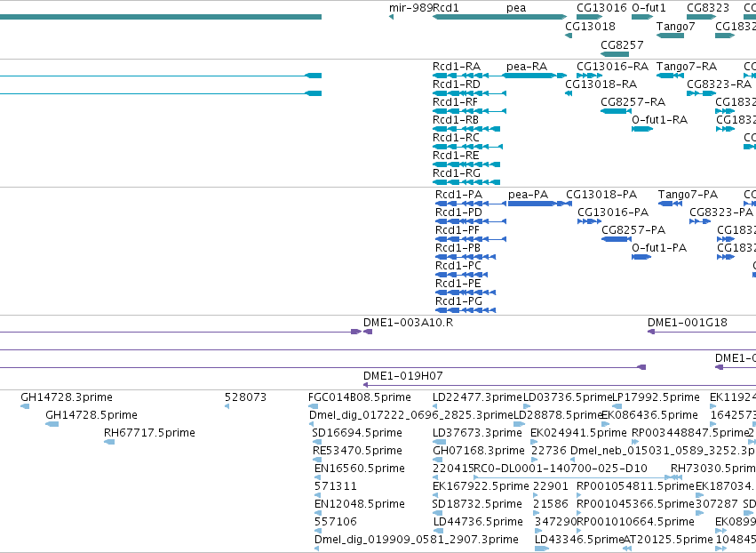
Task: Select the GH07168.3prime EST label
Action: 479,451
